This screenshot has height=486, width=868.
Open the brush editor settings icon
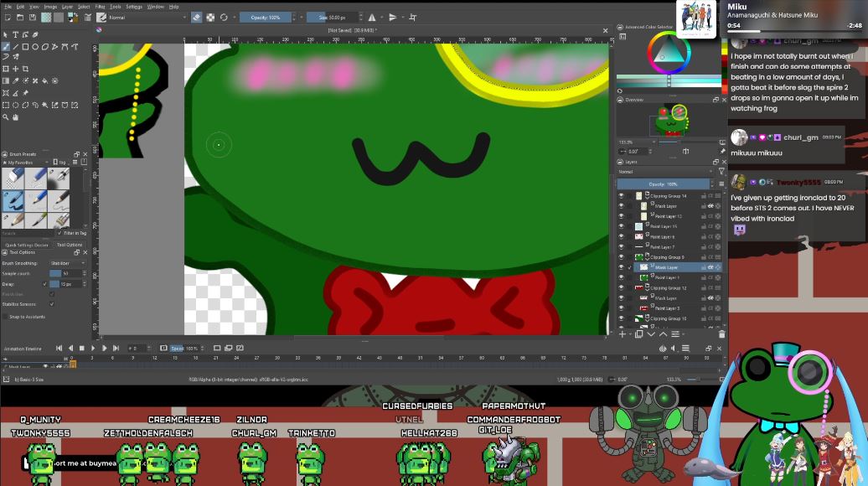(87, 18)
